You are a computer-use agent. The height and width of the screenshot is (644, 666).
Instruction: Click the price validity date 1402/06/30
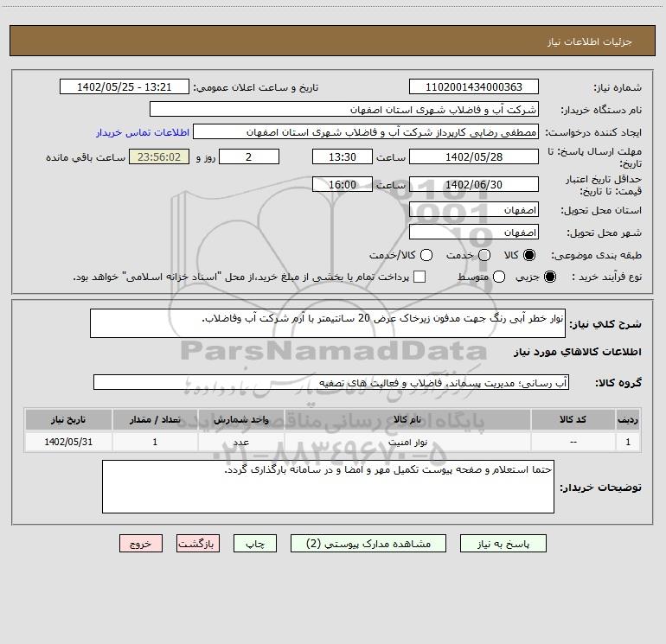coord(474,184)
